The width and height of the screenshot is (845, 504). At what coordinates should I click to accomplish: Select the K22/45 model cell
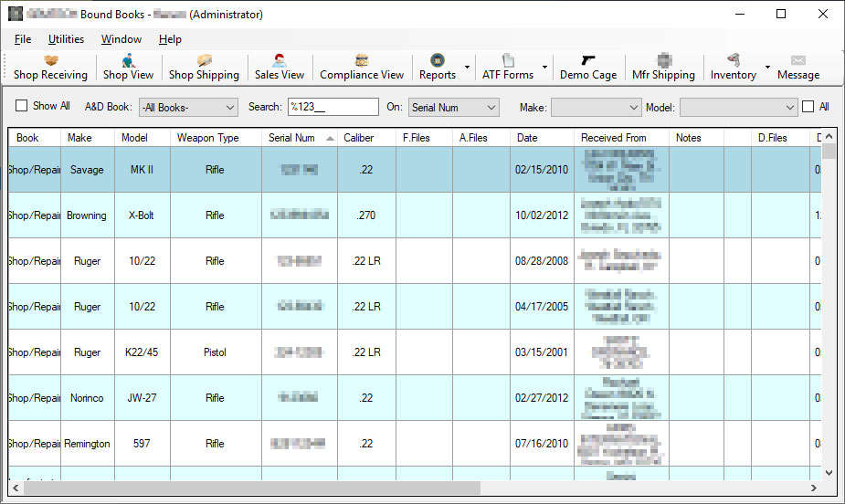pos(143,352)
